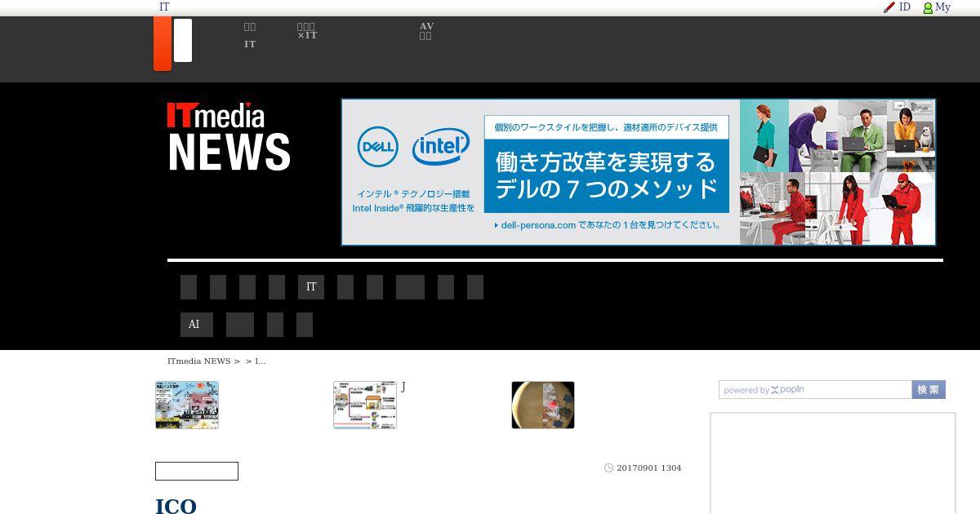Open the ITmedia NEWS logo
Screen dimensions: 980x514
pyautogui.click(x=229, y=137)
